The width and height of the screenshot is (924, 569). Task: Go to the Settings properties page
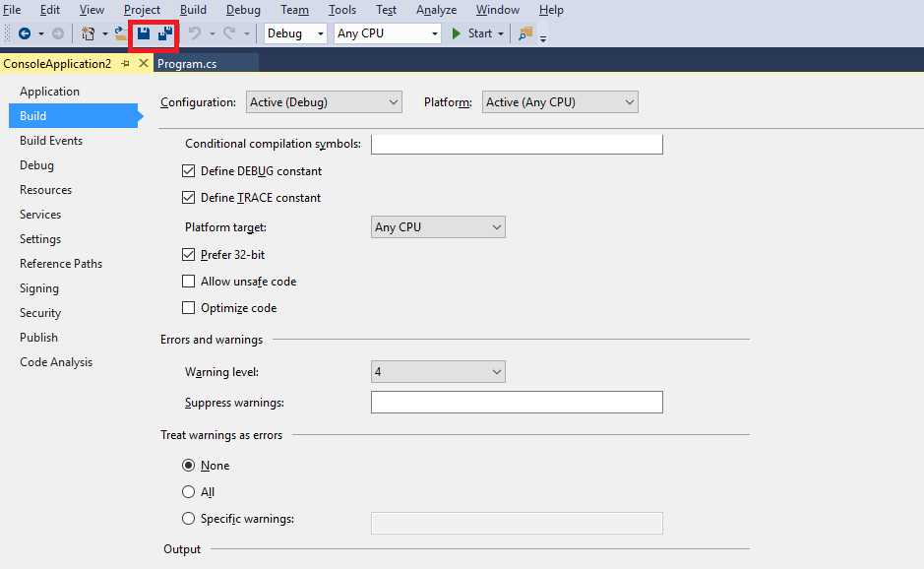(x=40, y=239)
